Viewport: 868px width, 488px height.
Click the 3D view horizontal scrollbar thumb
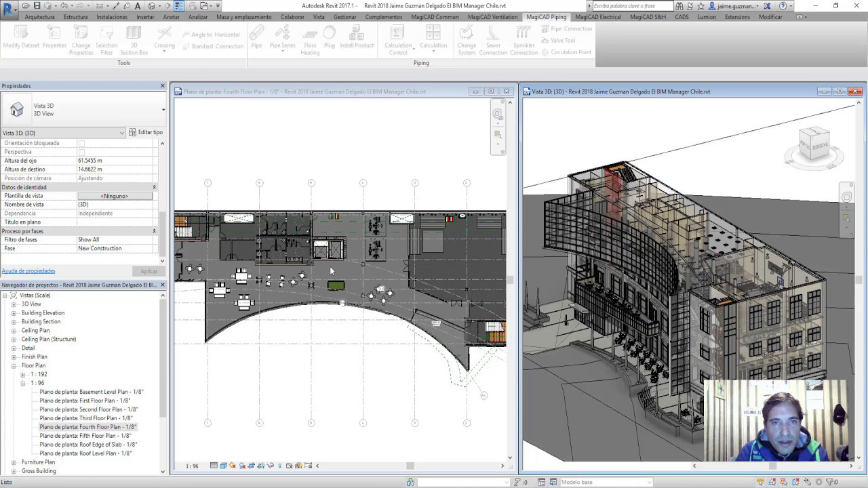pos(772,466)
